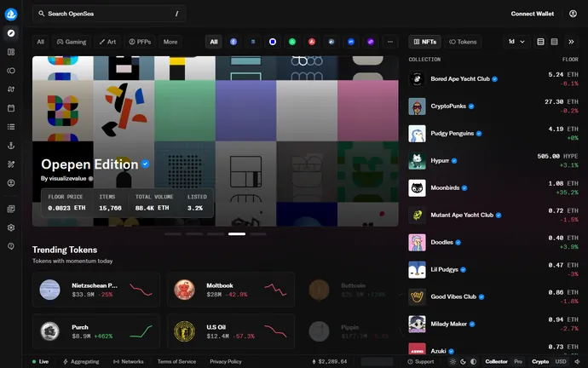Open the Tokens coin icon in sidebar
Image resolution: width=588 pixels, height=368 pixels.
click(11, 71)
